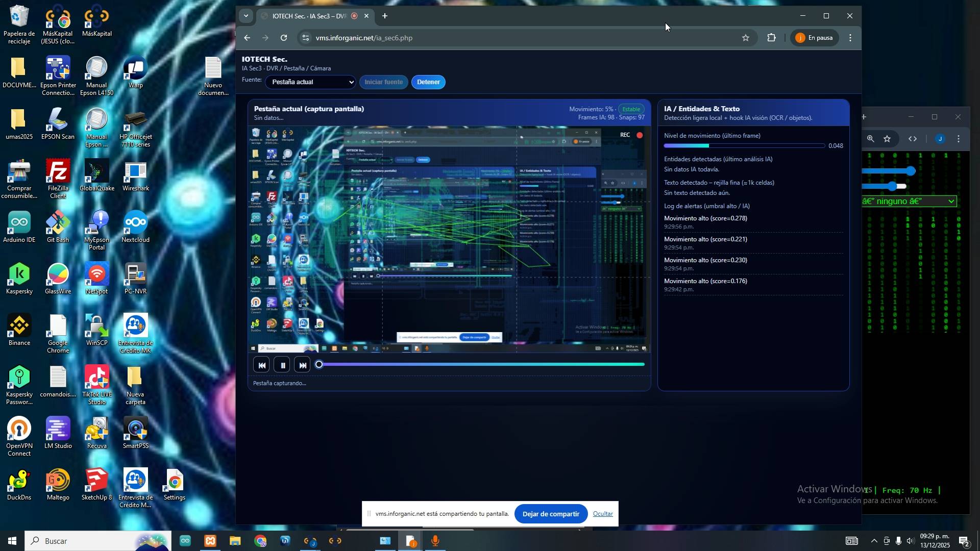Select the IOTECH Sec. browser tab
This screenshot has height=551, width=980.
pyautogui.click(x=308, y=16)
